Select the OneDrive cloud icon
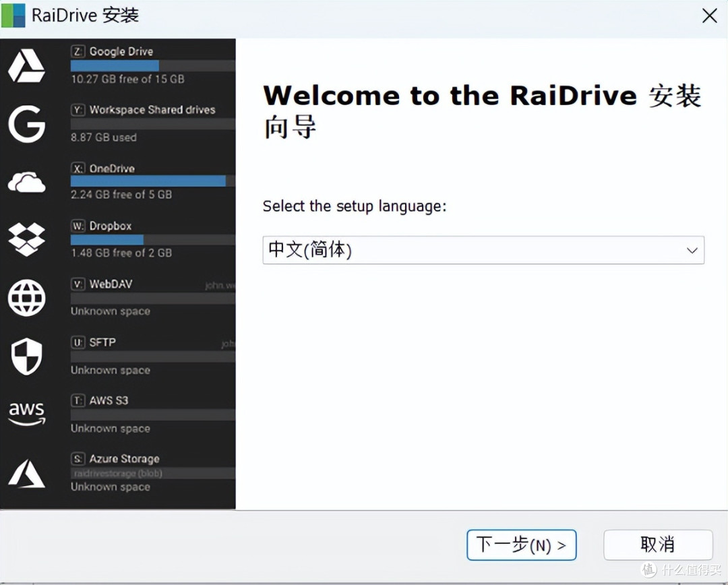This screenshot has width=728, height=585. tap(26, 181)
